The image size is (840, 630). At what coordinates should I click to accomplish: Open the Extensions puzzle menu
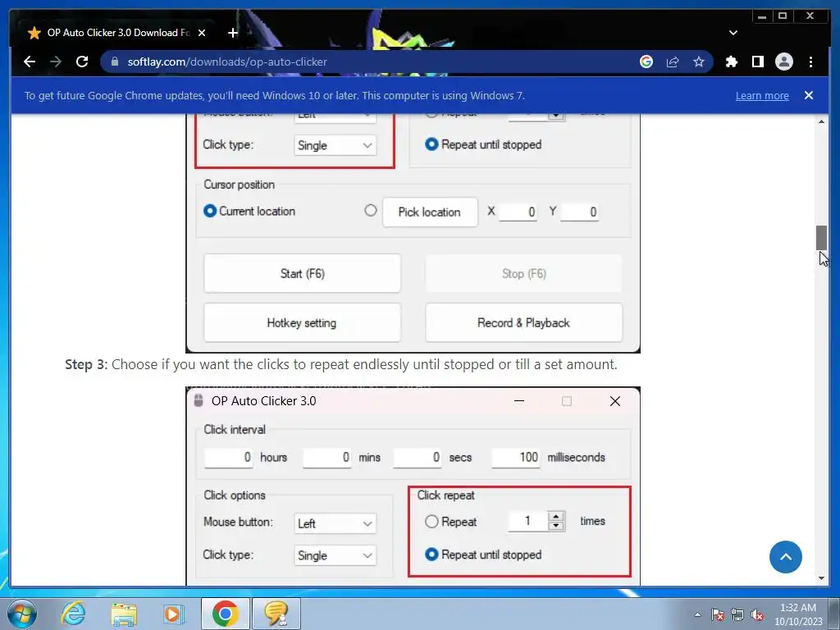click(731, 62)
